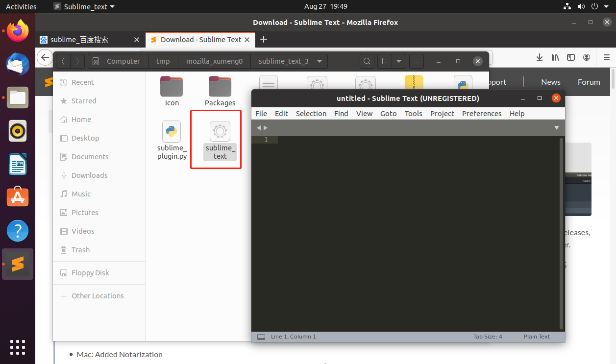Click the Sublime Text icon in the dock
616x364 pixels.
pos(18,264)
